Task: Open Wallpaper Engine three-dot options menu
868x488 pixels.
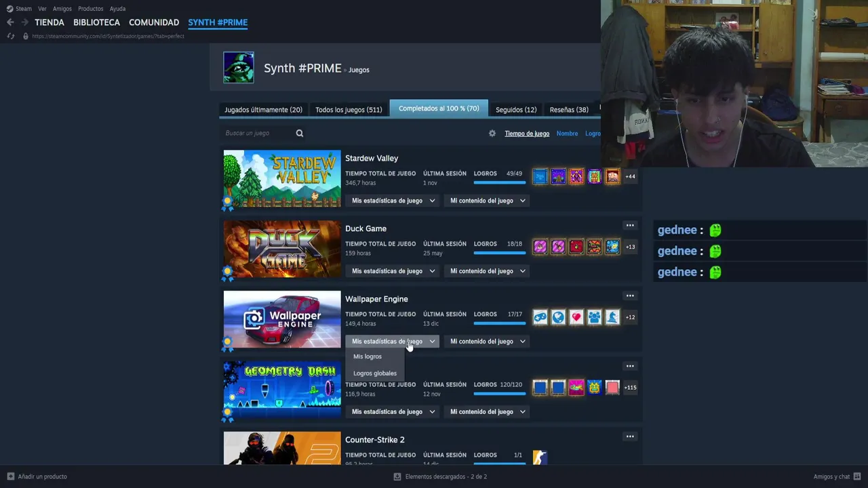Action: pyautogui.click(x=630, y=296)
